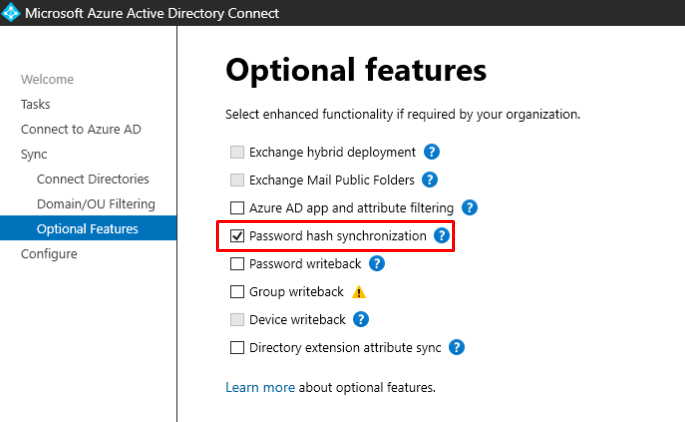Go to the Welcome step
The image size is (685, 422).
[x=47, y=80]
